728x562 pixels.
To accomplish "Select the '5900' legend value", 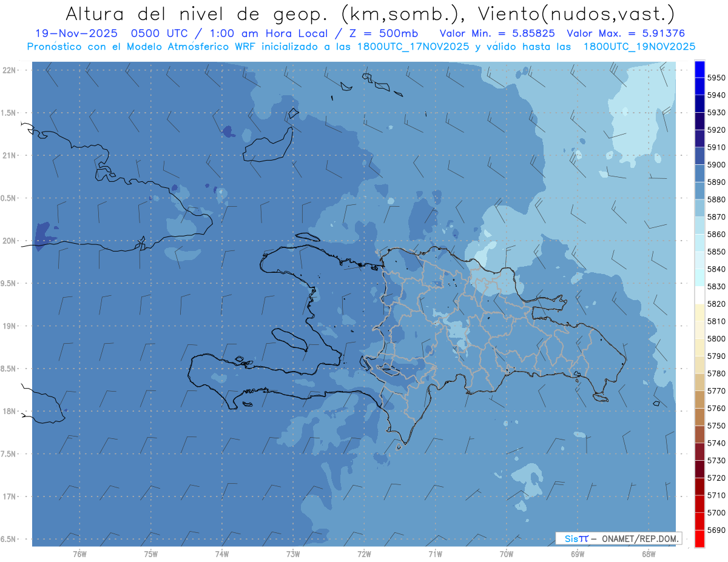I will pos(716,164).
